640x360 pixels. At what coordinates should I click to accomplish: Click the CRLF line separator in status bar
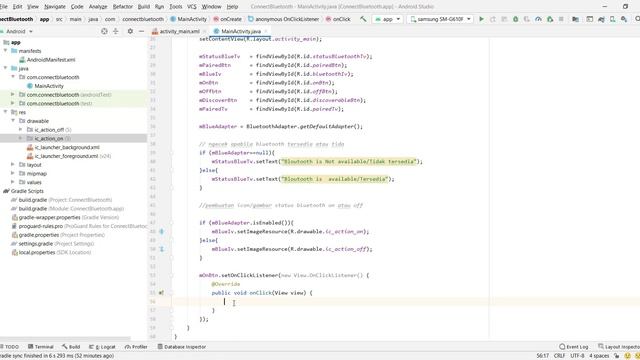point(560,356)
